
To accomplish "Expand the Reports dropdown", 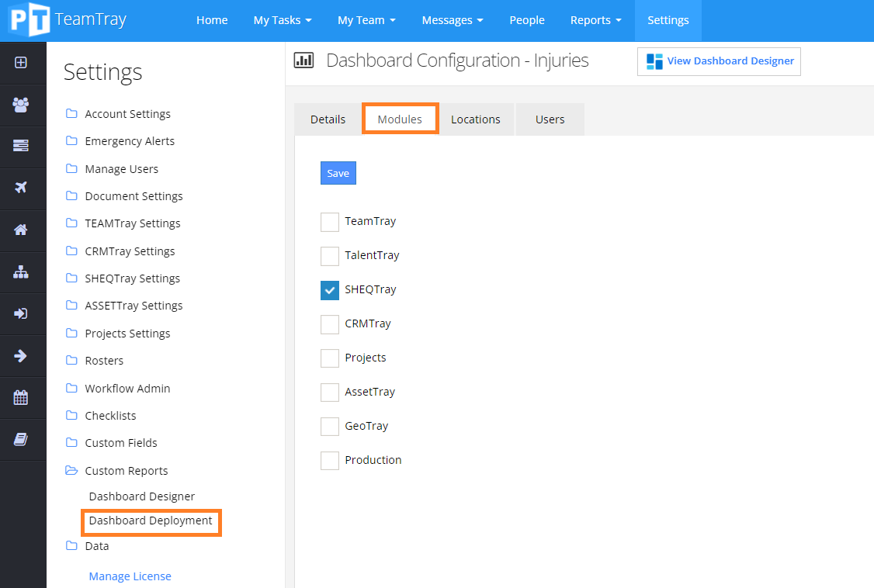I will pos(595,20).
